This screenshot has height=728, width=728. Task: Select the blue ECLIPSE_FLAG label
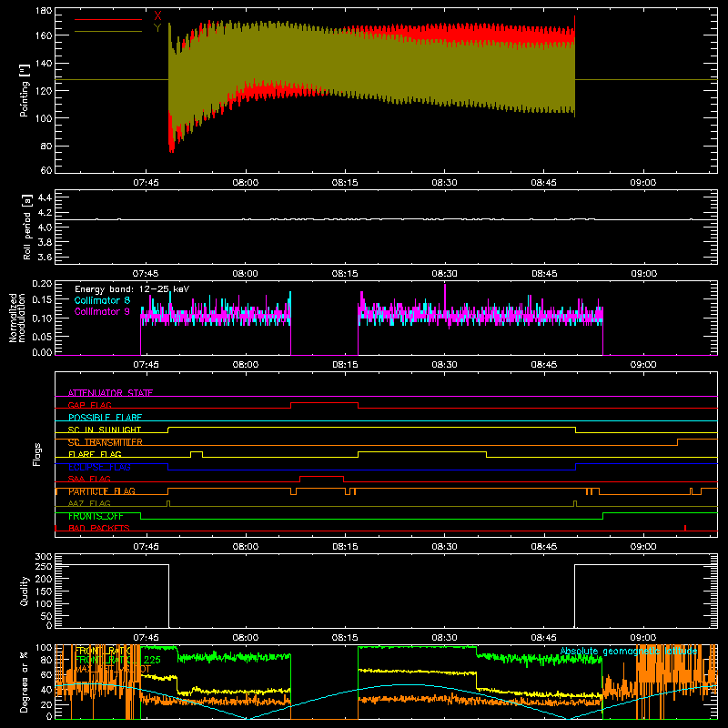(99, 467)
